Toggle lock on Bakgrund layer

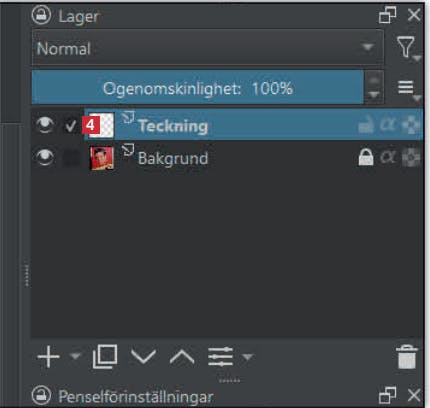point(366,157)
